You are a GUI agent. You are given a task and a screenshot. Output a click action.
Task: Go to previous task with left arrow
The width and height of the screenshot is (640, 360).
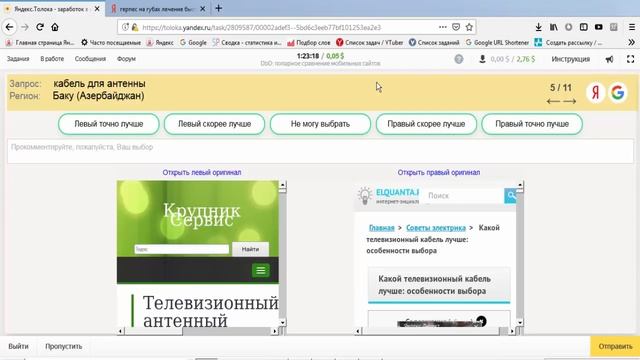point(553,101)
